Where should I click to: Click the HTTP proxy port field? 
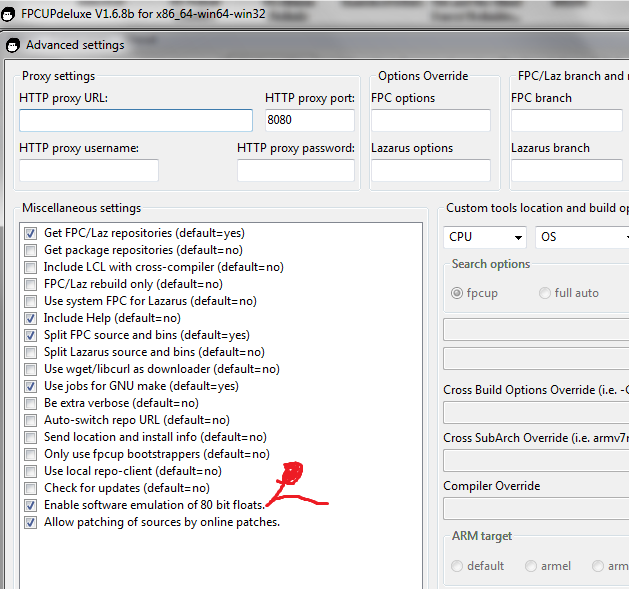coord(310,120)
